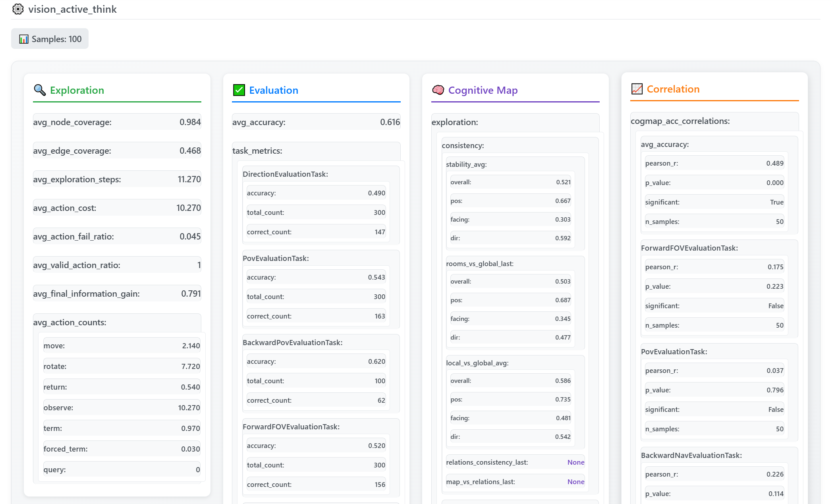Image resolution: width=832 pixels, height=504 pixels.
Task: Collapse the stability_avg group
Action: coord(466,164)
